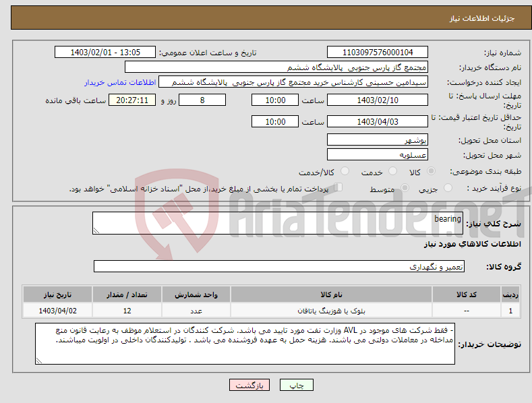Click the resize handle of the bearing text area
This screenshot has height=403, width=532.
coord(96,231)
